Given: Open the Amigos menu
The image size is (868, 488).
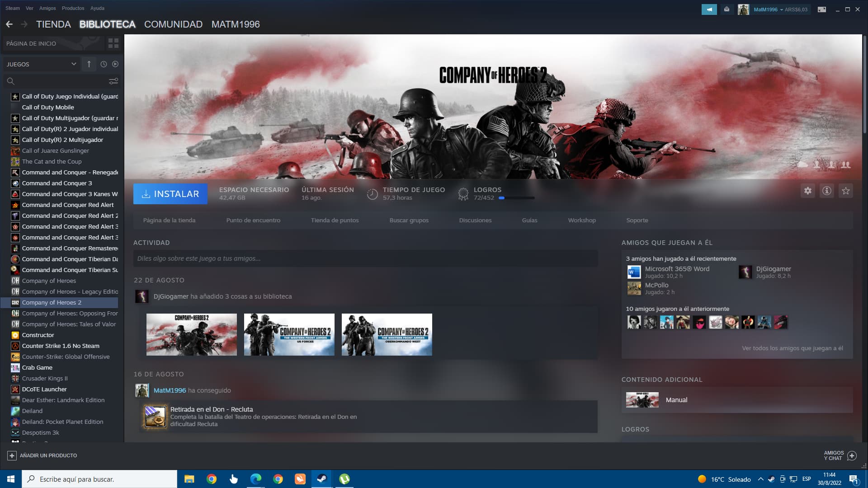Looking at the screenshot, I should tap(47, 8).
